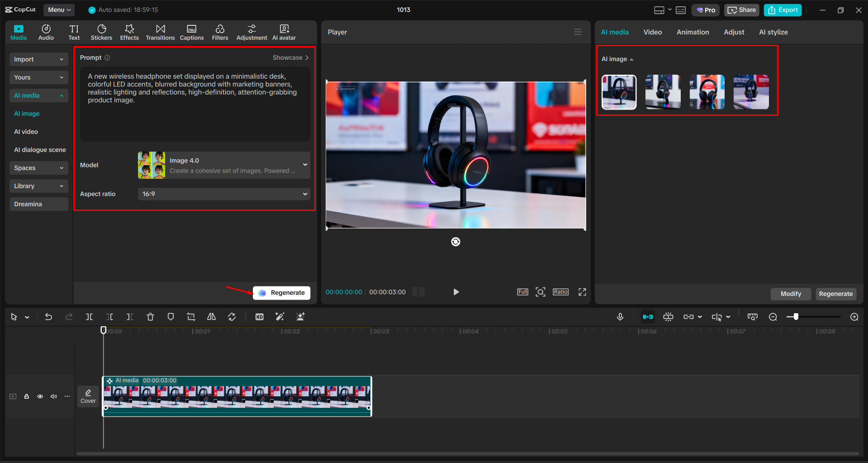Open the AI avatar tool
This screenshot has height=463, width=868.
click(284, 32)
